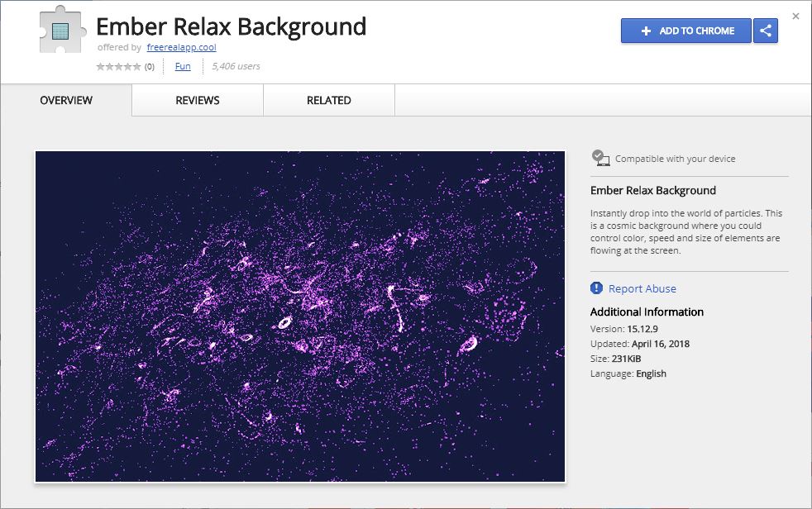Click the 'Additional Information' heading

[x=647, y=312]
